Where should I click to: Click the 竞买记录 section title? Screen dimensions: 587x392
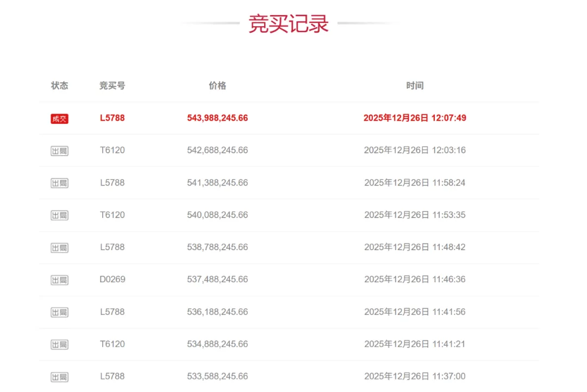click(289, 24)
